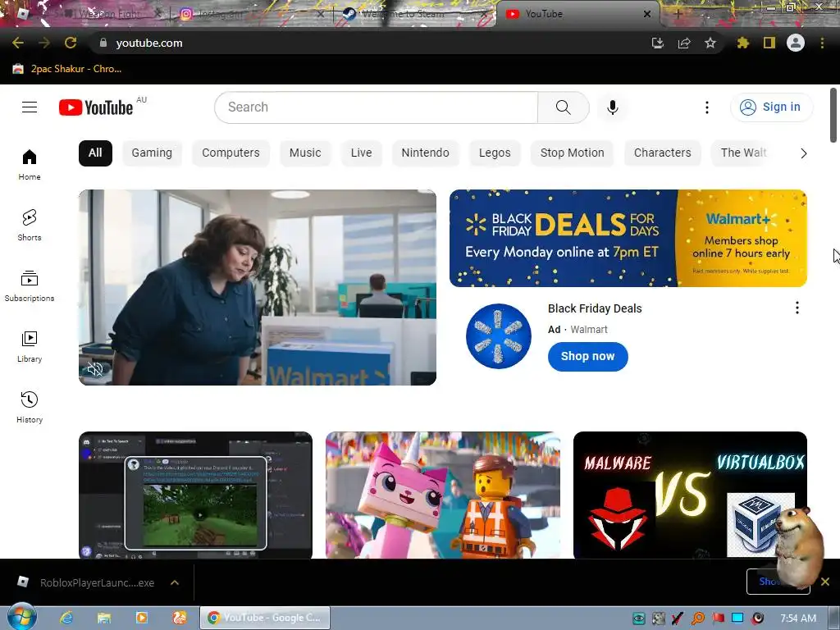Screen dimensions: 840x630
Task: Open the YouTube hamburger guide menu
Action: (x=30, y=107)
